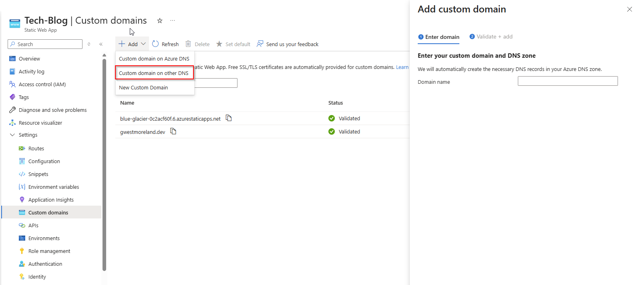The height and width of the screenshot is (285, 644).
Task: Click the scrollbar up arrow in the sidebar
Action: [104, 55]
